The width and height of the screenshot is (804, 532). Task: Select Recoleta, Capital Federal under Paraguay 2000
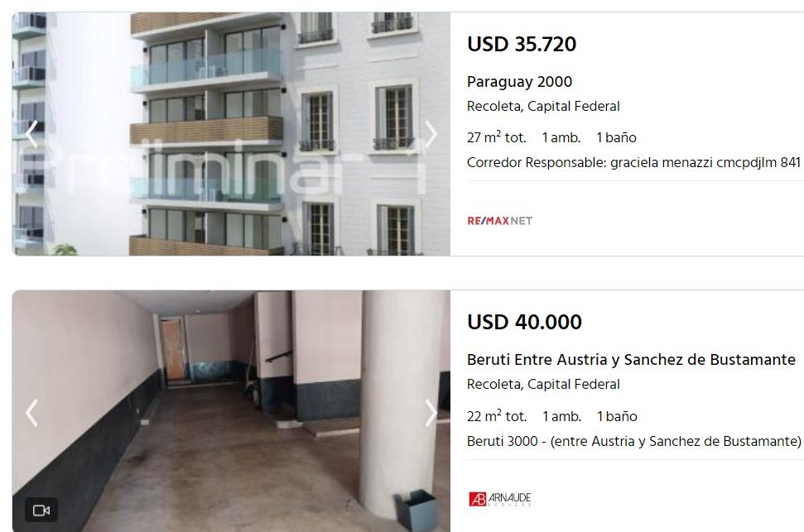coord(543,107)
